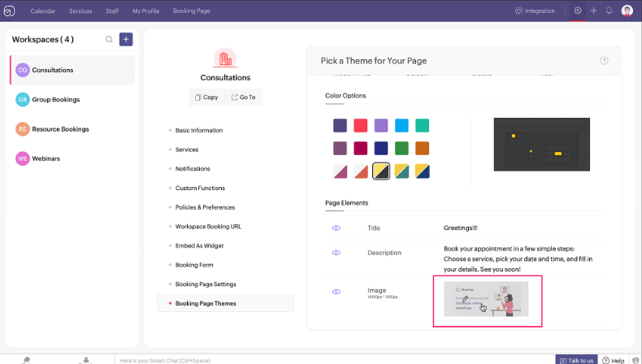Image resolution: width=642 pixels, height=364 pixels.
Task: Toggle visibility of the Title element
Action: click(x=336, y=228)
